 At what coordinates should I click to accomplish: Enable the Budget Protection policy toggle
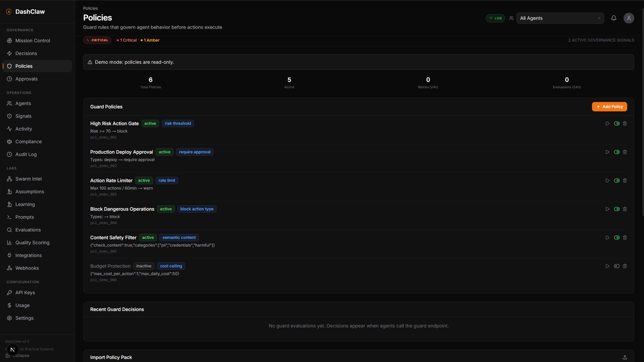[x=617, y=266]
